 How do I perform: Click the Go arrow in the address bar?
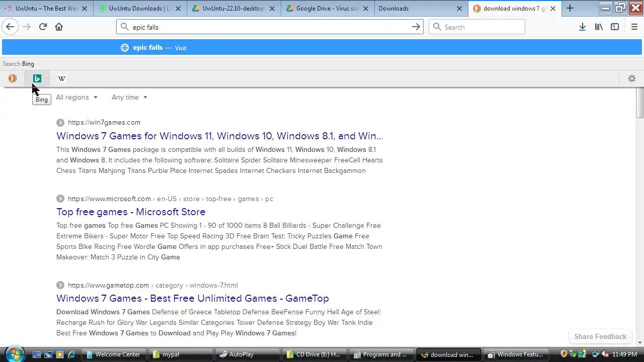416,27
